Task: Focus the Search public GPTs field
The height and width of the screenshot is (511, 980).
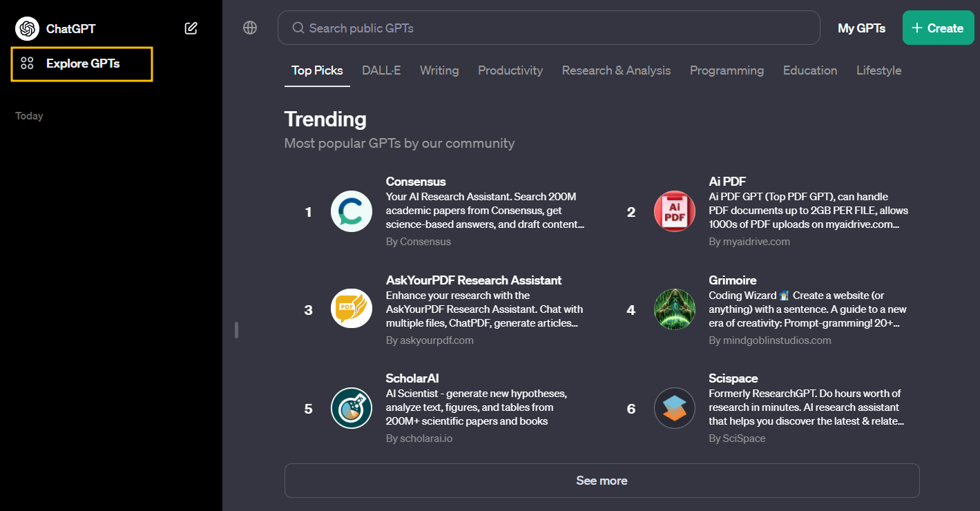Action: [548, 28]
